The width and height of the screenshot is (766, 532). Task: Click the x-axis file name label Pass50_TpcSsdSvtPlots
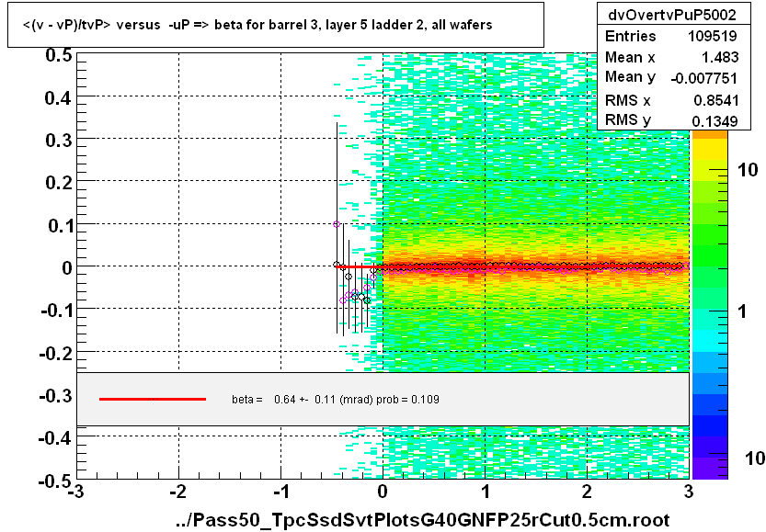click(423, 520)
